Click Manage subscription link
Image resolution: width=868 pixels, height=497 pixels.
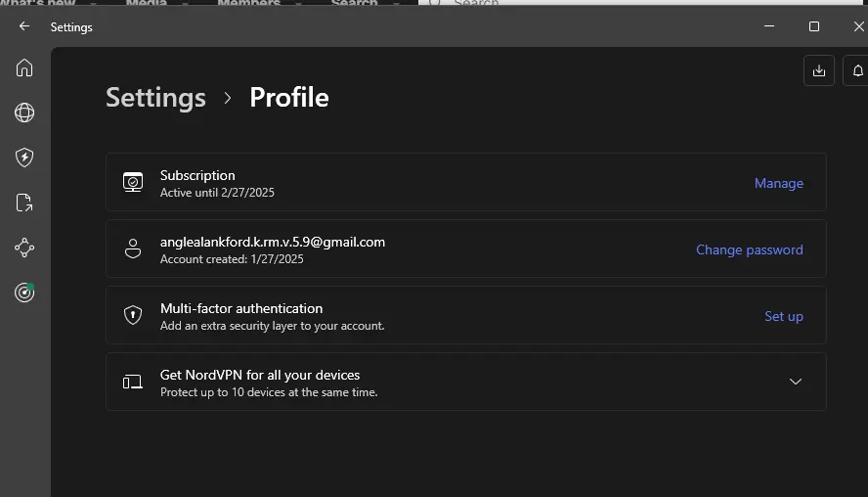coord(778,183)
